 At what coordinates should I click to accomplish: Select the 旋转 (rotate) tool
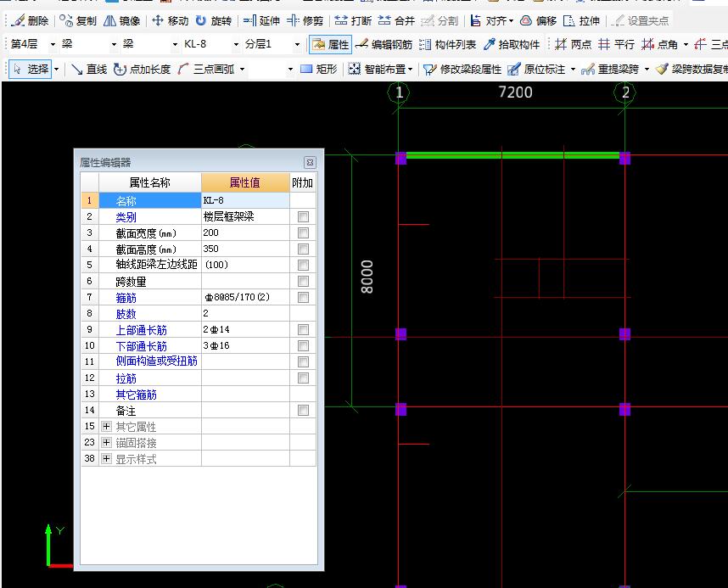click(x=214, y=20)
